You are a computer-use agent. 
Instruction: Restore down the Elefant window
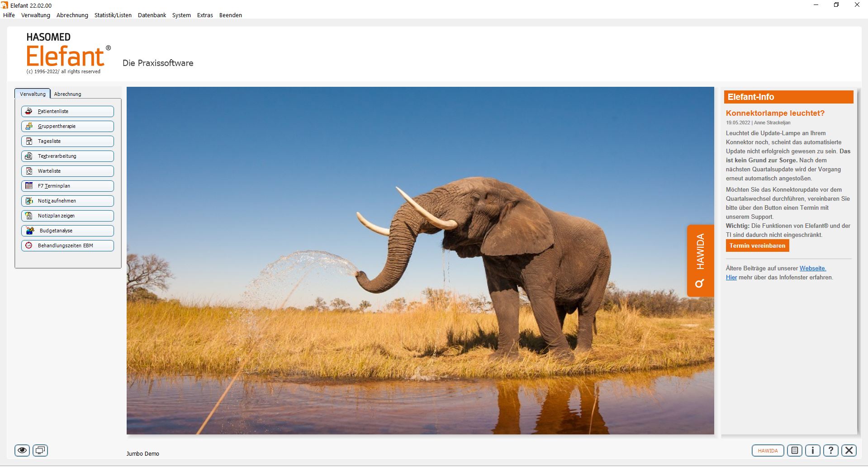[x=836, y=5]
